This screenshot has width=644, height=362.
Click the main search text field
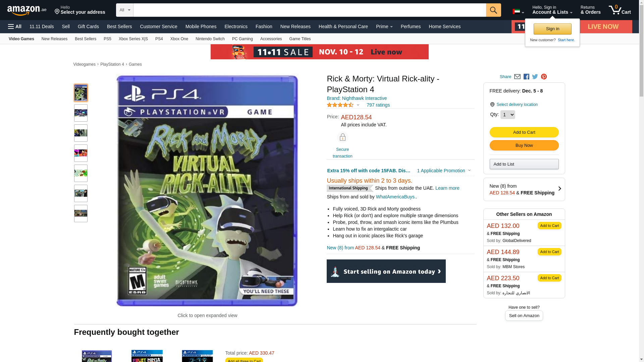click(310, 10)
